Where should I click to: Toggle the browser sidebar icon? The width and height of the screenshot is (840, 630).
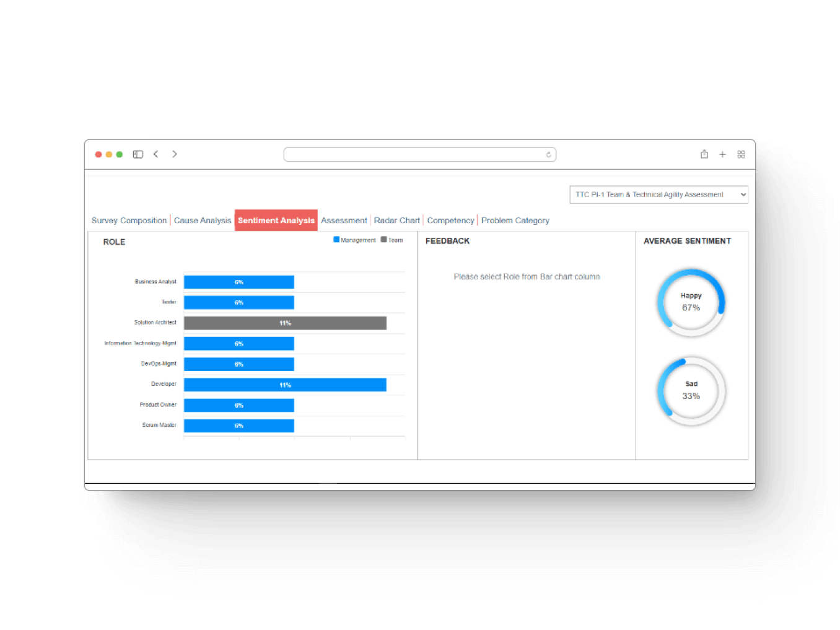point(138,154)
